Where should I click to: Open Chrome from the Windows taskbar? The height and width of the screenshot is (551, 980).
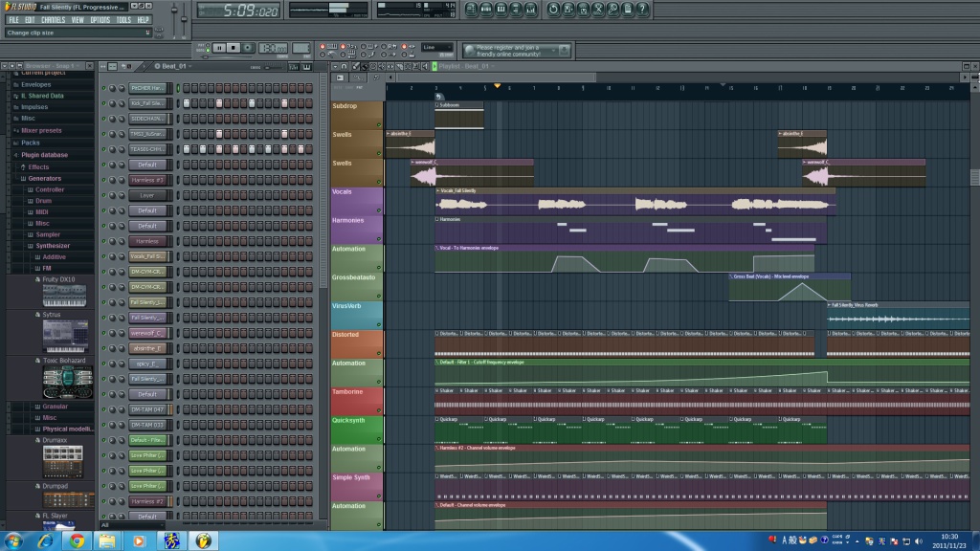(x=77, y=541)
